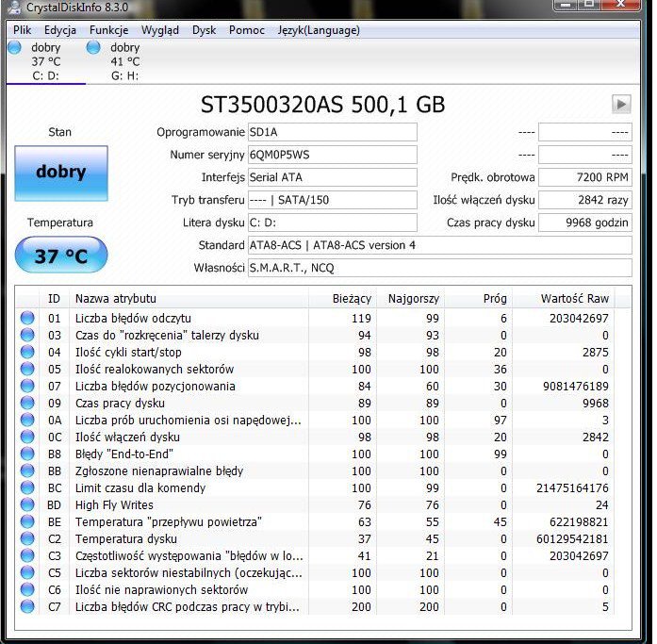Click the Próg column header
Viewport: 657px width, 644px height.
[479, 299]
